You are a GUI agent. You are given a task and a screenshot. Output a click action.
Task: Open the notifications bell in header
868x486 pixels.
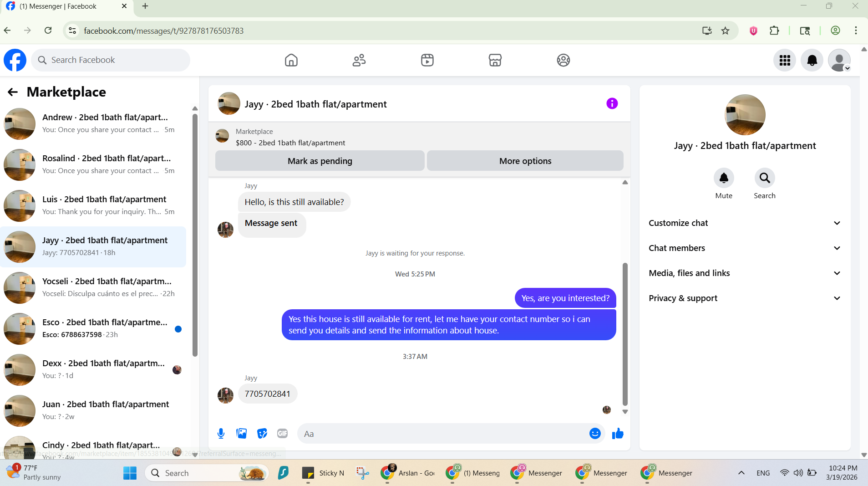[x=812, y=60]
